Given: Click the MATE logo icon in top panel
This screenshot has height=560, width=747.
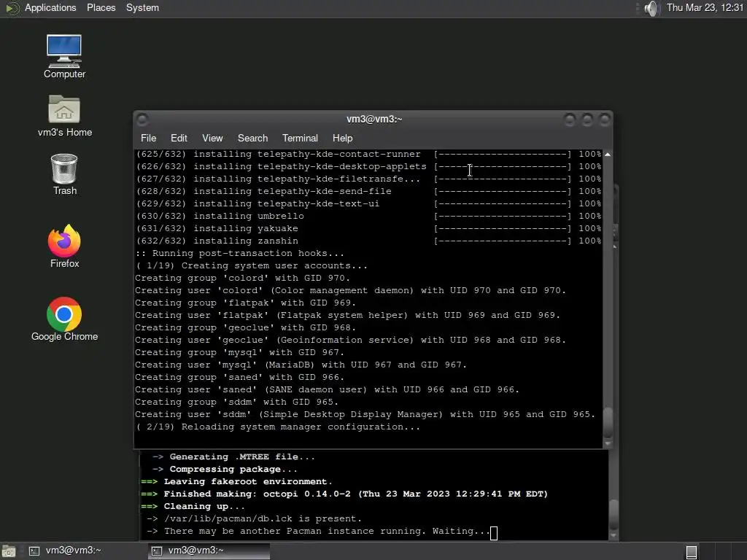Looking at the screenshot, I should [x=12, y=8].
